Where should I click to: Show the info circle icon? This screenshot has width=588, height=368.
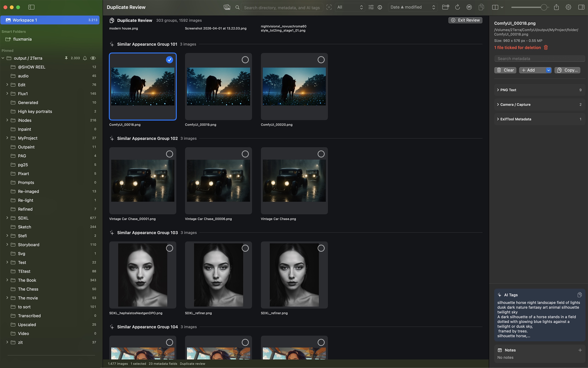(380, 8)
